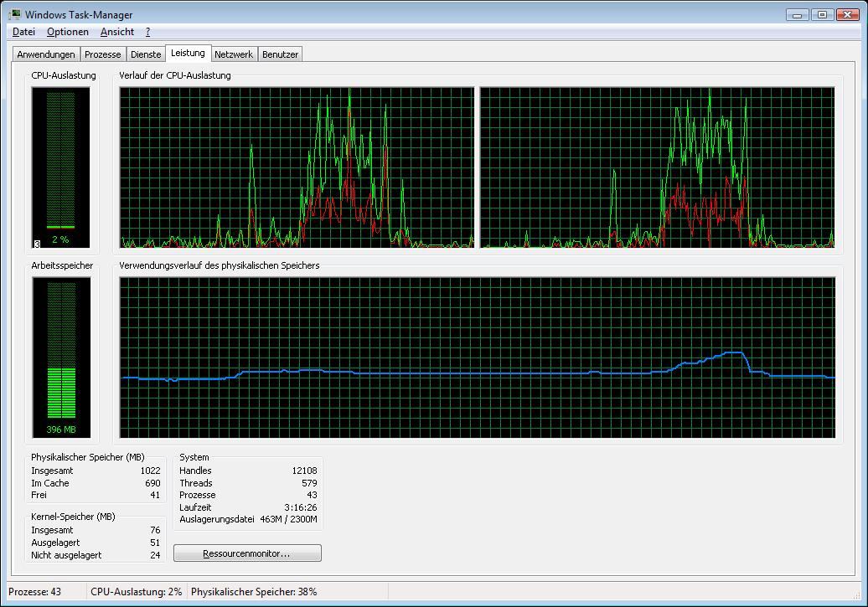The image size is (868, 607).
Task: Click the Task-Manager title bar icon
Action: point(15,14)
